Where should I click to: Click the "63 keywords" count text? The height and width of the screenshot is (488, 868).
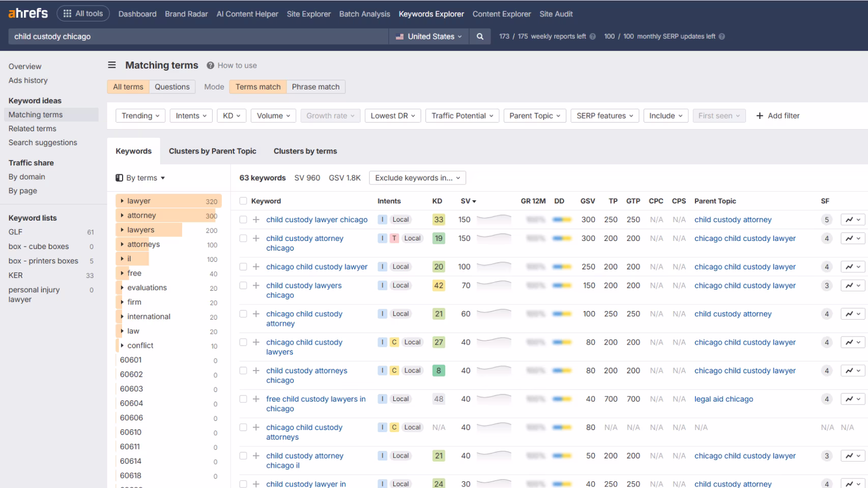[263, 178]
